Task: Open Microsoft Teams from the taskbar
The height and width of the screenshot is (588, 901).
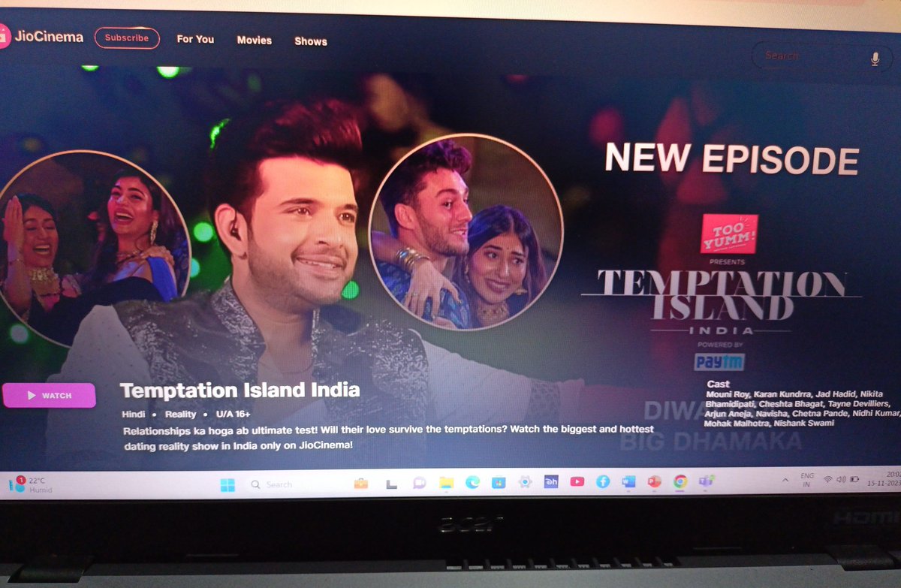Action: coord(706,482)
